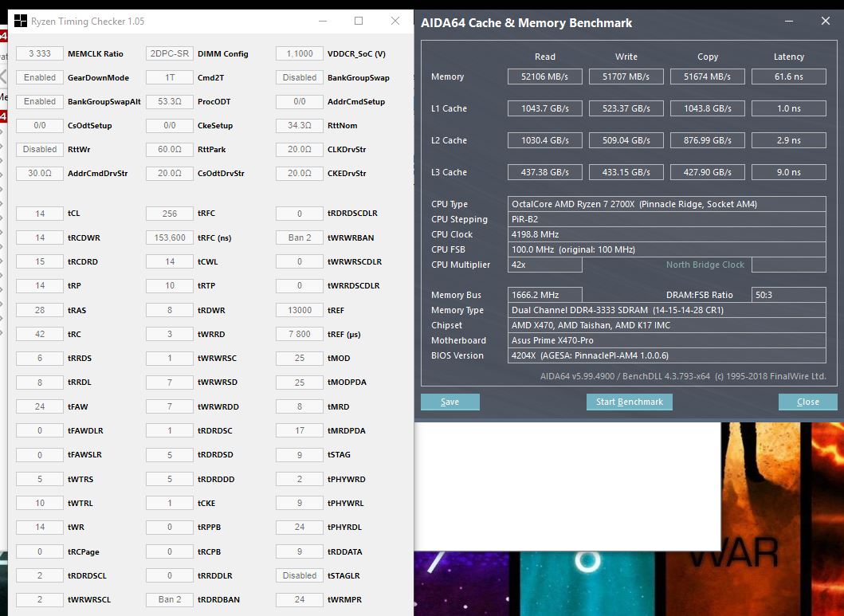Select Memory Latency result 61.6 ns
This screenshot has width=844, height=616.
(x=788, y=77)
